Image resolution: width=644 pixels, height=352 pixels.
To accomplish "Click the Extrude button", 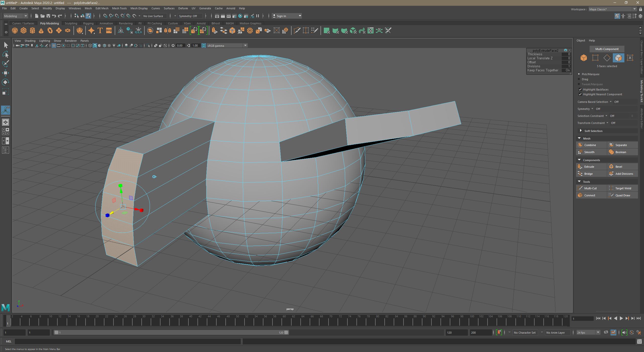I will (x=589, y=166).
